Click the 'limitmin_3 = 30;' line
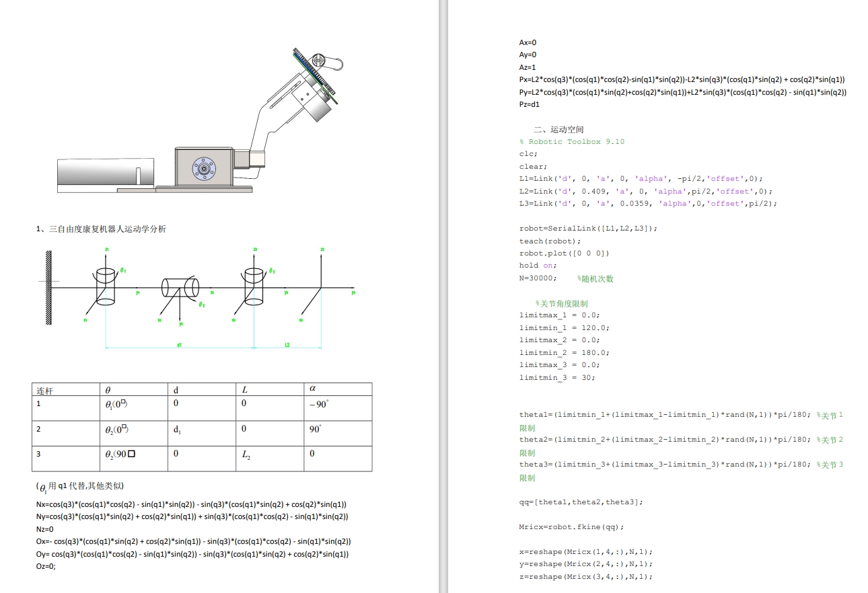Screen dimensions: 868x593 tap(557, 377)
